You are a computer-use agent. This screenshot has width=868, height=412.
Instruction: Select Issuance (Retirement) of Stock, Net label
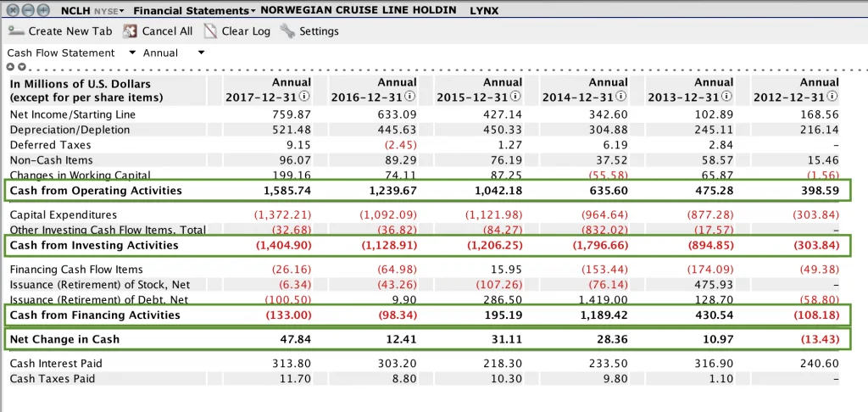(x=100, y=285)
